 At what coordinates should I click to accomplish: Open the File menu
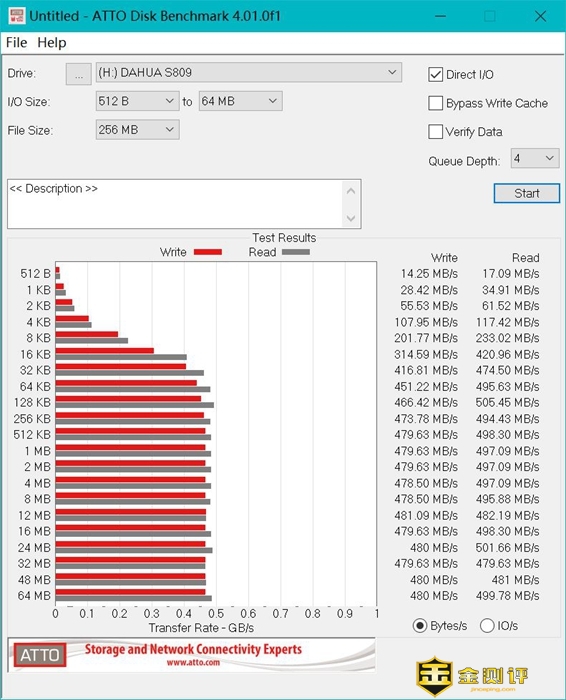[17, 43]
